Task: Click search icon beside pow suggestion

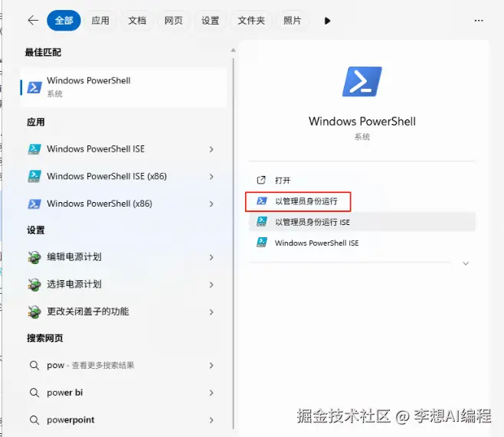Action: (x=34, y=365)
